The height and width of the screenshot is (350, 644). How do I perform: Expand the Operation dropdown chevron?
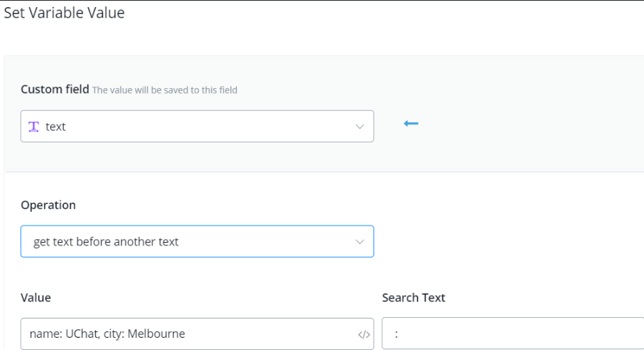[x=359, y=242]
